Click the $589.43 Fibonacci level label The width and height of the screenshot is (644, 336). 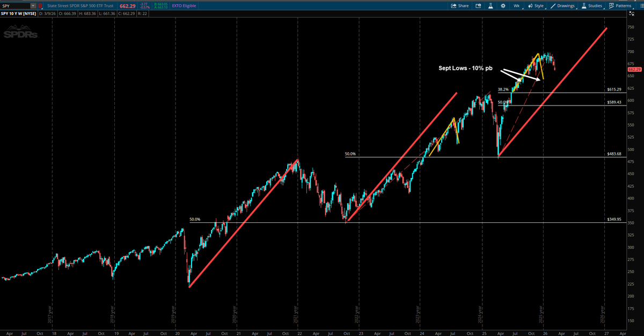(x=614, y=102)
